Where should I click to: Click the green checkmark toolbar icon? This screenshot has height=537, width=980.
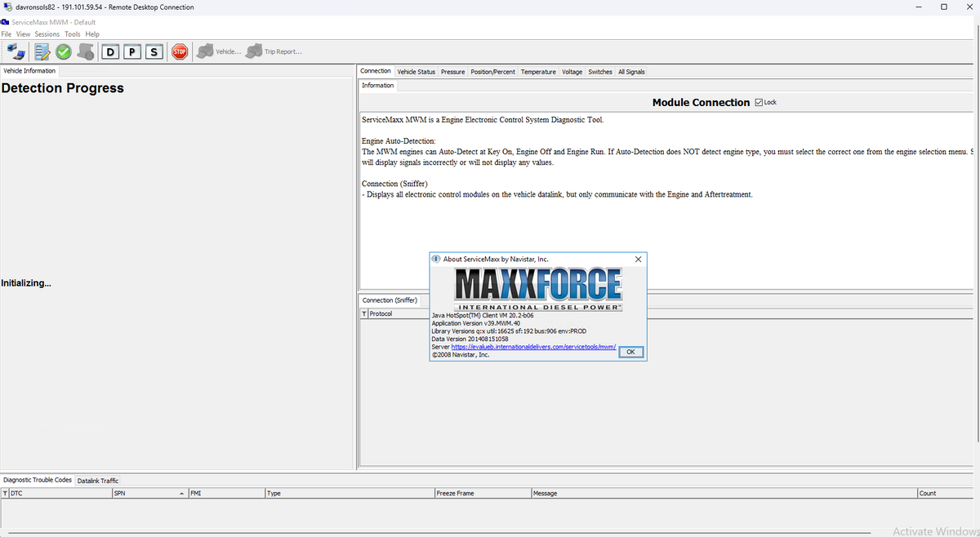(x=63, y=51)
